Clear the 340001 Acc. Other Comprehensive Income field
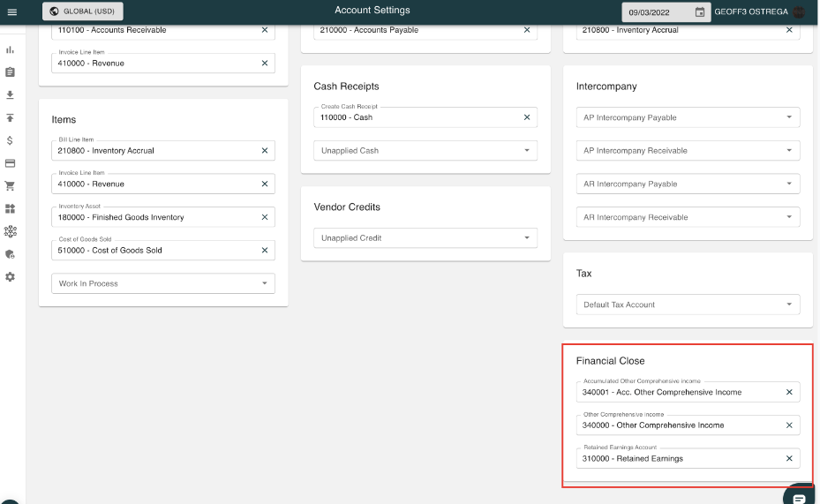820x504 pixels. click(789, 392)
